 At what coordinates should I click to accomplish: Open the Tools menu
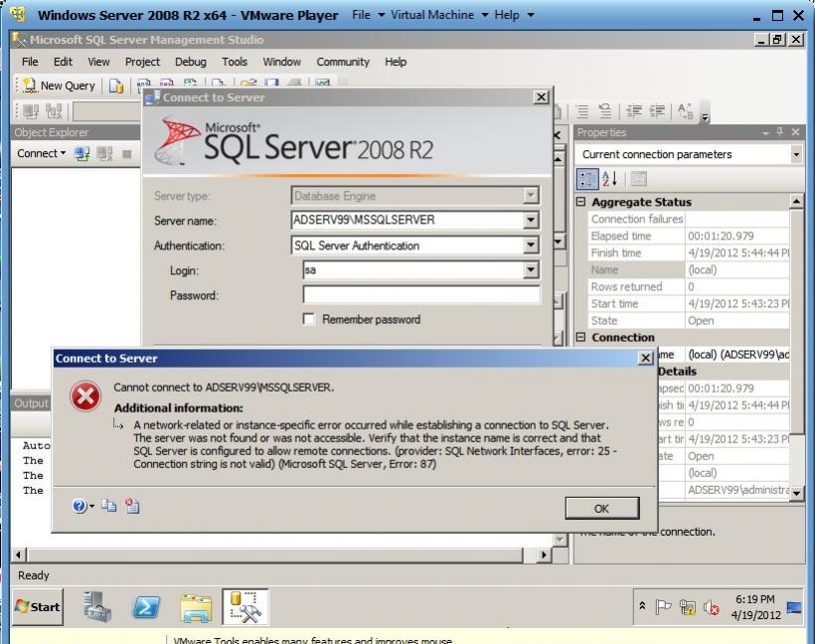pos(235,62)
